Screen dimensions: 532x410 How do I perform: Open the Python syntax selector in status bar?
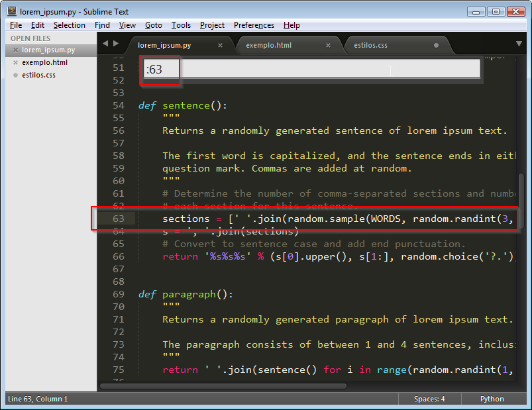(x=492, y=399)
